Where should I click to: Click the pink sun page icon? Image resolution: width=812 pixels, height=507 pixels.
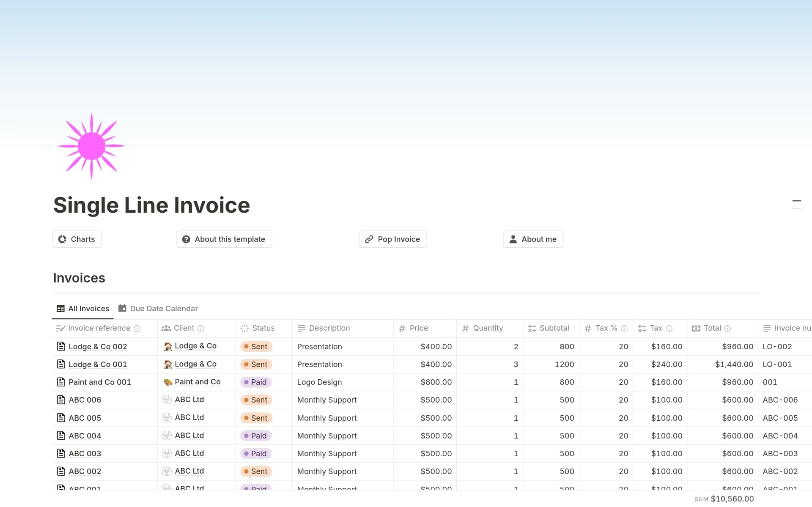(x=91, y=145)
